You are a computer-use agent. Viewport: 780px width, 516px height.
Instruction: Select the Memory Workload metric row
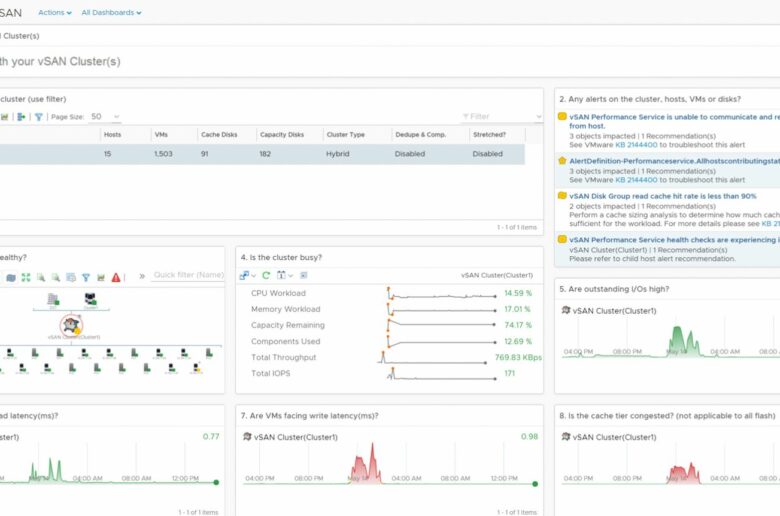(x=390, y=310)
